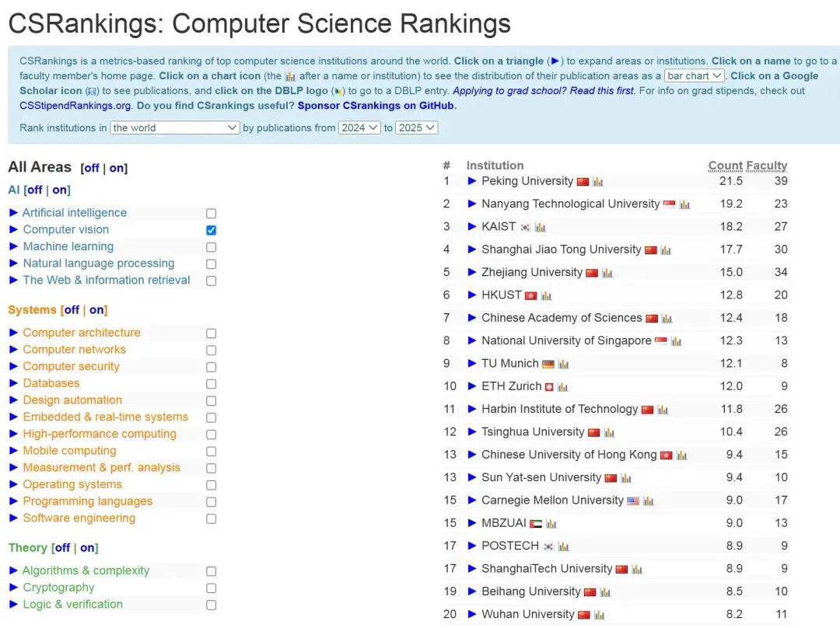
Task: Open chart icon next to HKUST
Action: [x=546, y=296]
